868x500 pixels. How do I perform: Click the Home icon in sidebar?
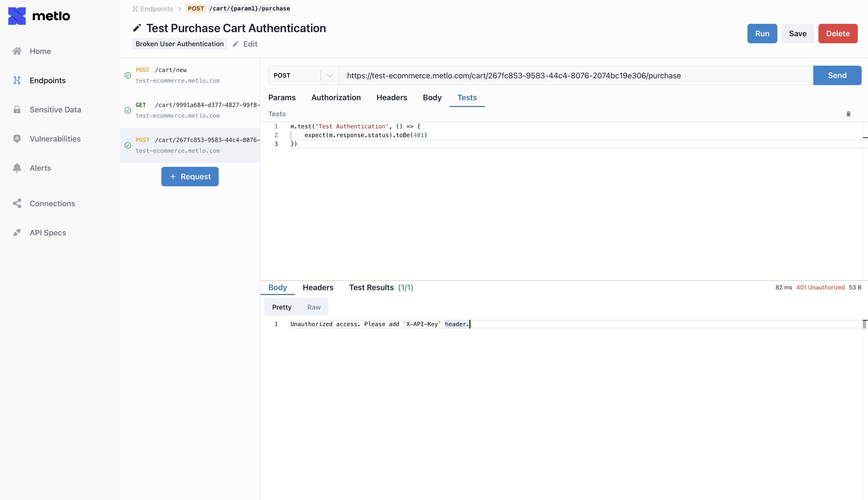[x=17, y=51]
